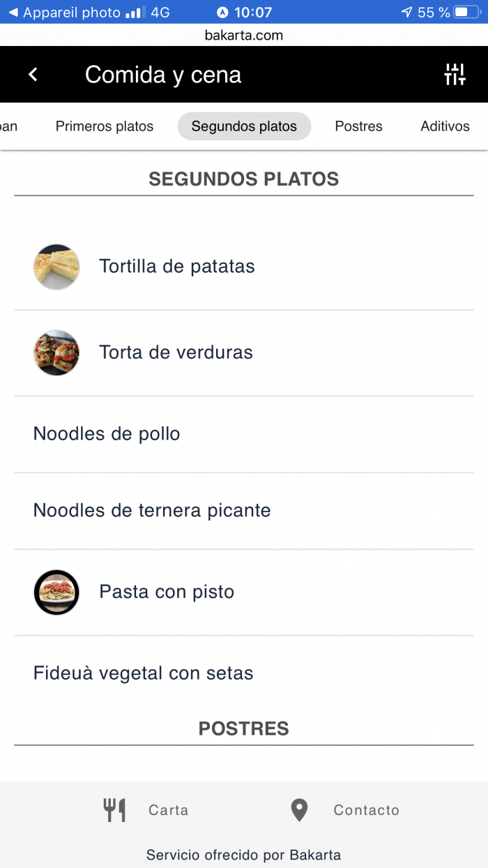Viewport: 488px width, 868px height.
Task: Open Servicio ofrecido por Bakarta link
Action: pos(243,855)
